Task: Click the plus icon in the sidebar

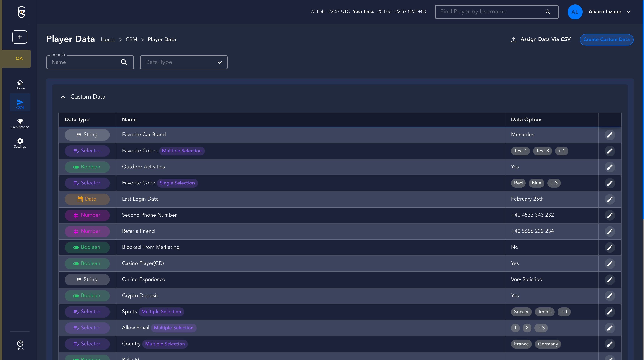Action: (20, 37)
